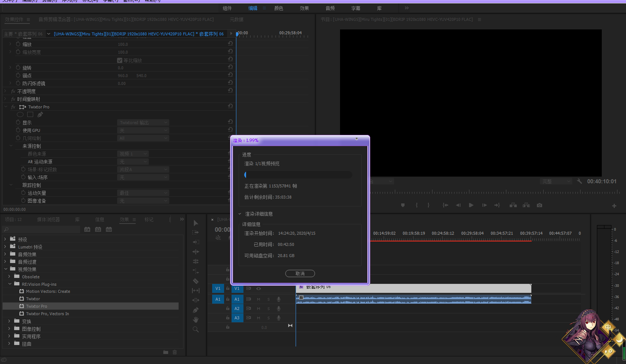Switch to the 音频 workspace tab
Screen dimensions: 626x364
330,8
